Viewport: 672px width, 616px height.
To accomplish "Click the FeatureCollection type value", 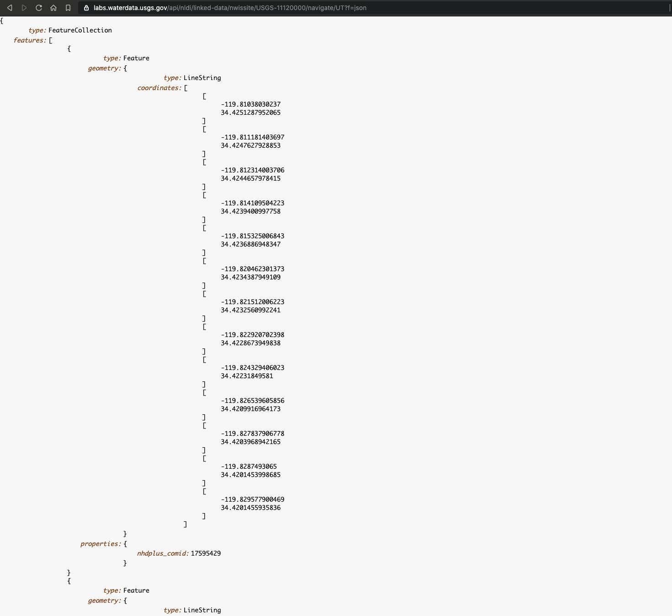I will pyautogui.click(x=80, y=30).
